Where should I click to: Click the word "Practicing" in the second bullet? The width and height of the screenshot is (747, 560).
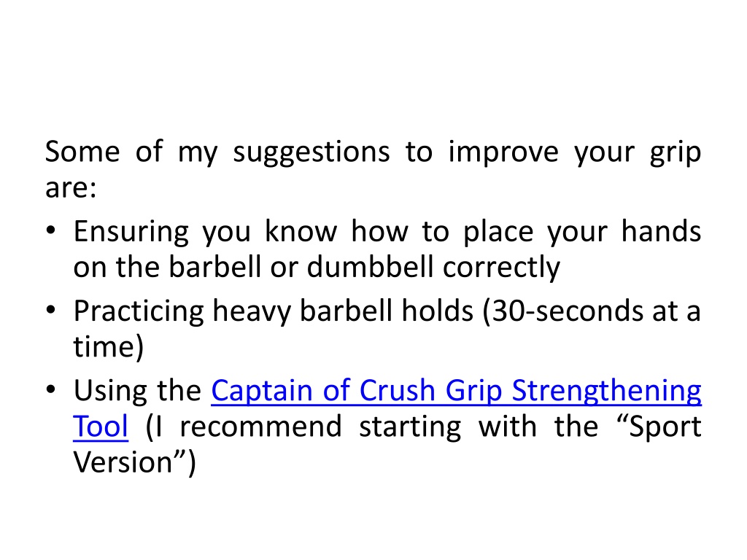(139, 312)
